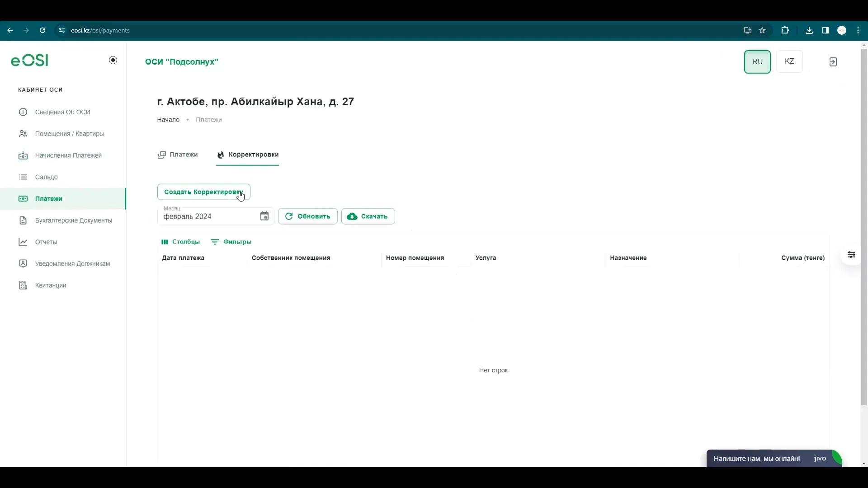This screenshot has width=868, height=488.
Task: Sort by Назначение column header
Action: coord(628,258)
